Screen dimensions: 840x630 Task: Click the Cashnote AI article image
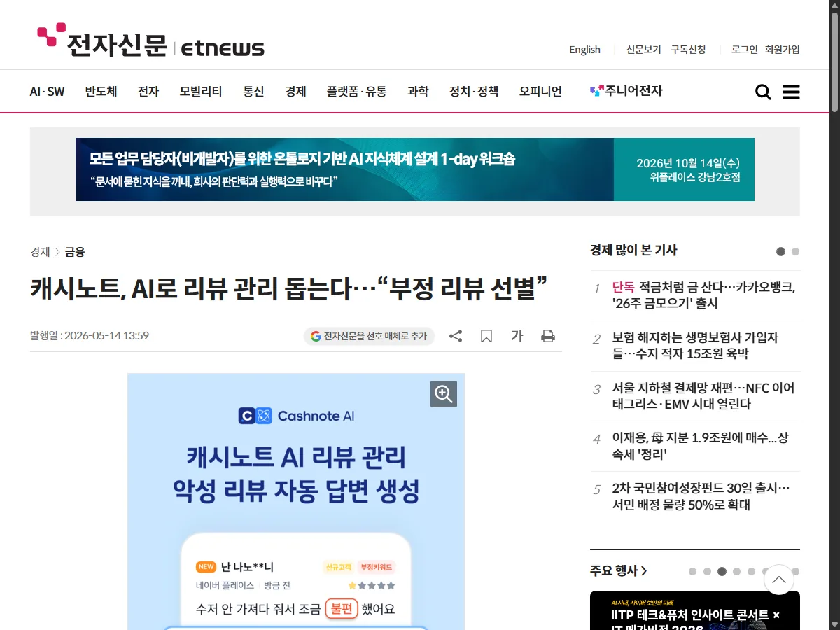point(296,501)
